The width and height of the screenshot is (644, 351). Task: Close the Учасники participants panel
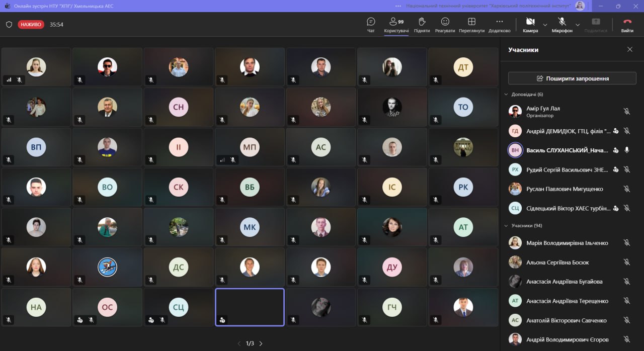pos(629,50)
